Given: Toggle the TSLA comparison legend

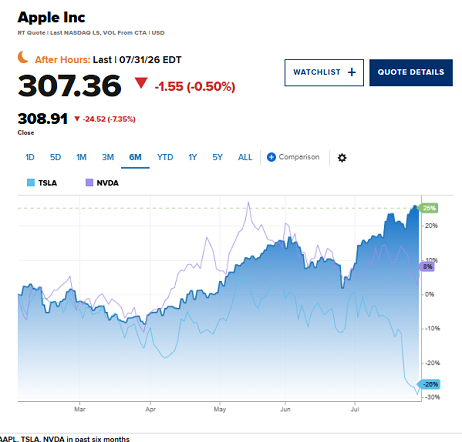Looking at the screenshot, I should pos(42,183).
